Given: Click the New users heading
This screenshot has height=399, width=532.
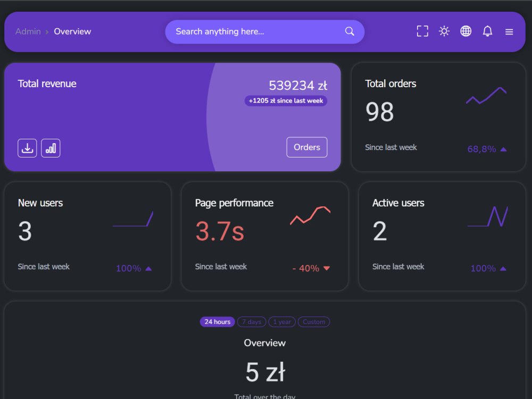Looking at the screenshot, I should [40, 203].
